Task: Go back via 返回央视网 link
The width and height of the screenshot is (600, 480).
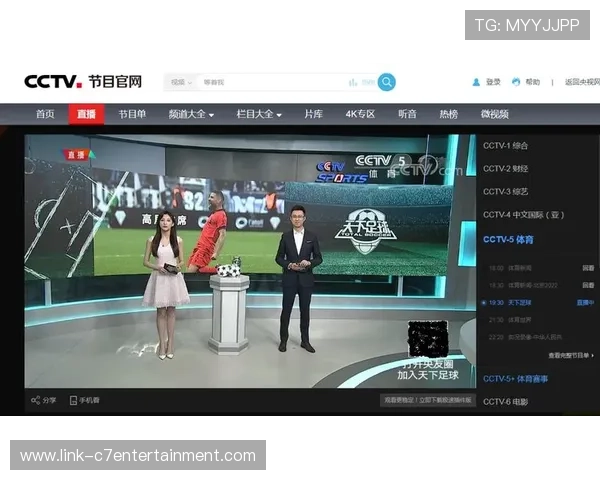Action: click(x=582, y=82)
